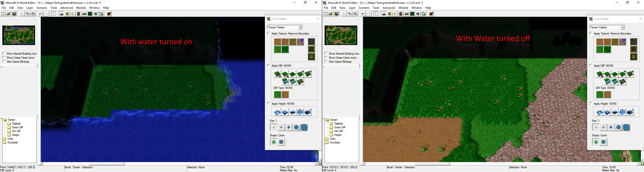Open Module menu in right window
The width and height of the screenshot is (644, 172).
[403, 8]
